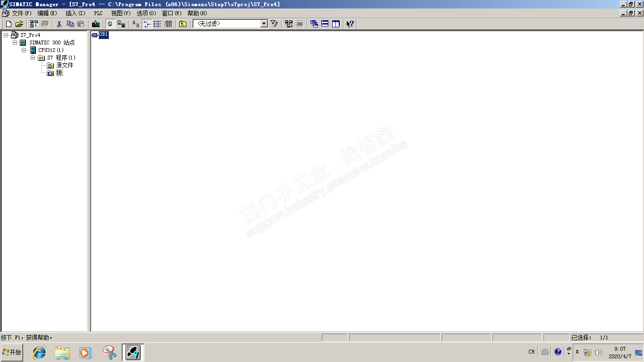Open the 选项(O) menu
The height and width of the screenshot is (362, 644).
(x=146, y=13)
